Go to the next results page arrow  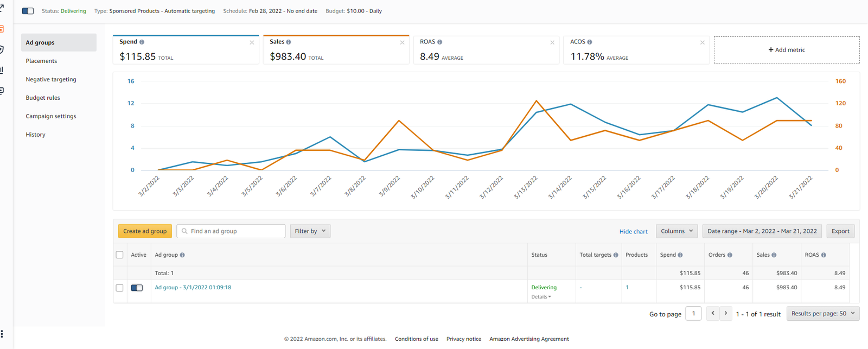click(726, 313)
